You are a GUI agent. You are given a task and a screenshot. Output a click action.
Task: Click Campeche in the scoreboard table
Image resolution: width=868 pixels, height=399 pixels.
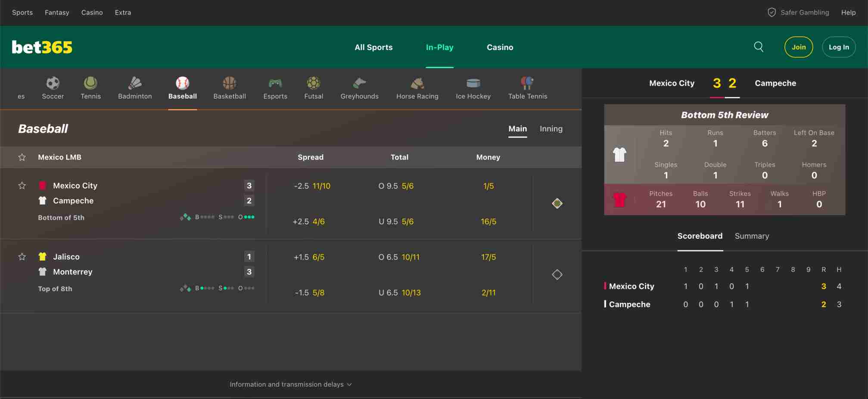(x=629, y=304)
